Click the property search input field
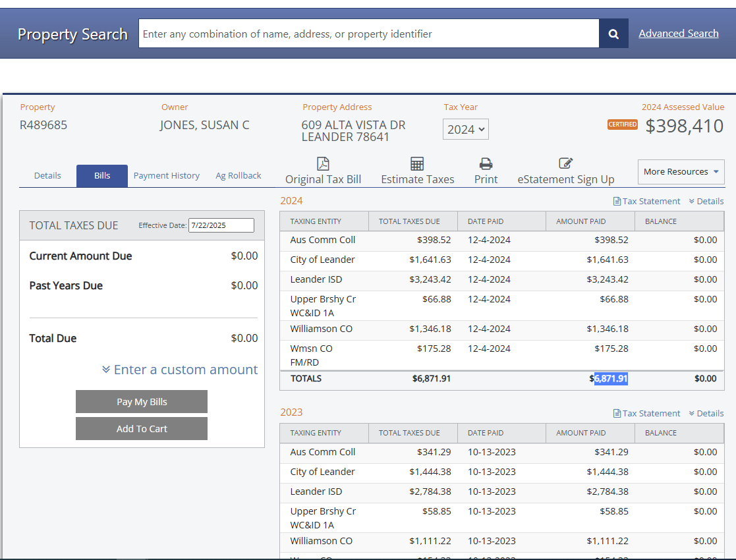 pos(368,34)
